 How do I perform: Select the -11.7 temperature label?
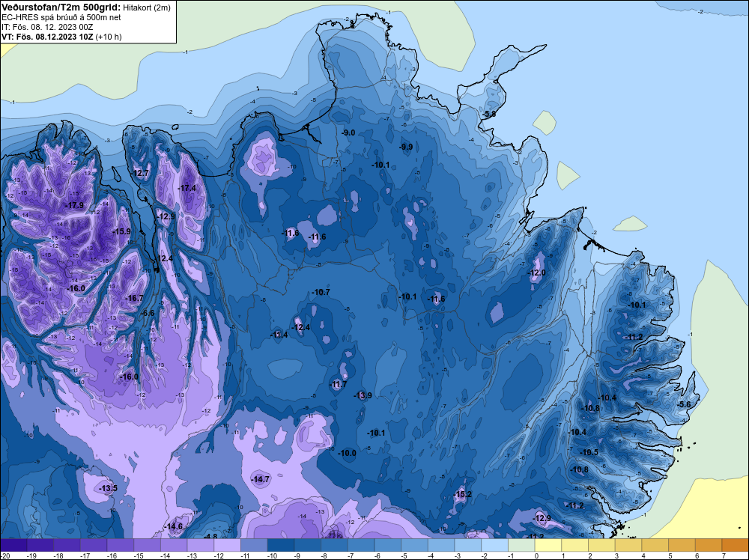pyautogui.click(x=339, y=384)
